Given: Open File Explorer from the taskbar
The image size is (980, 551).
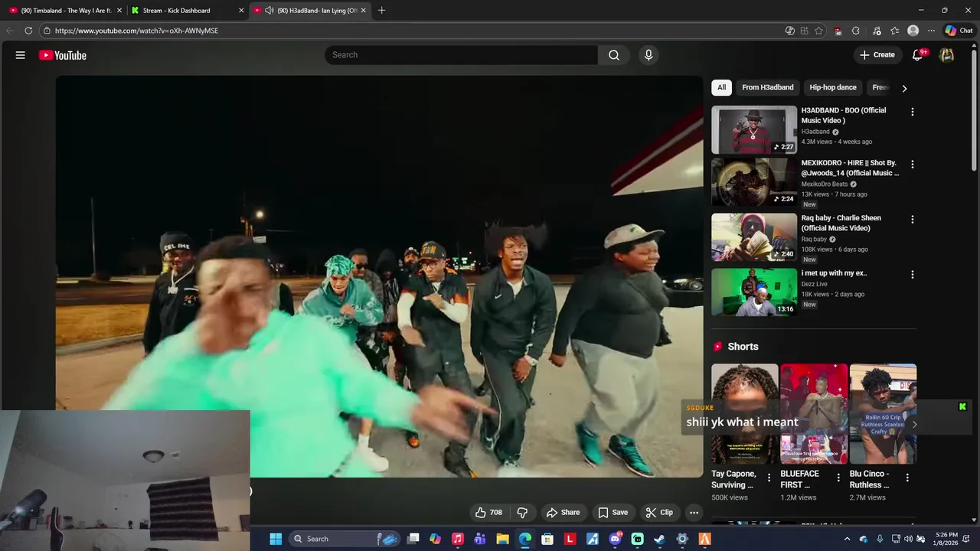Looking at the screenshot, I should (502, 539).
